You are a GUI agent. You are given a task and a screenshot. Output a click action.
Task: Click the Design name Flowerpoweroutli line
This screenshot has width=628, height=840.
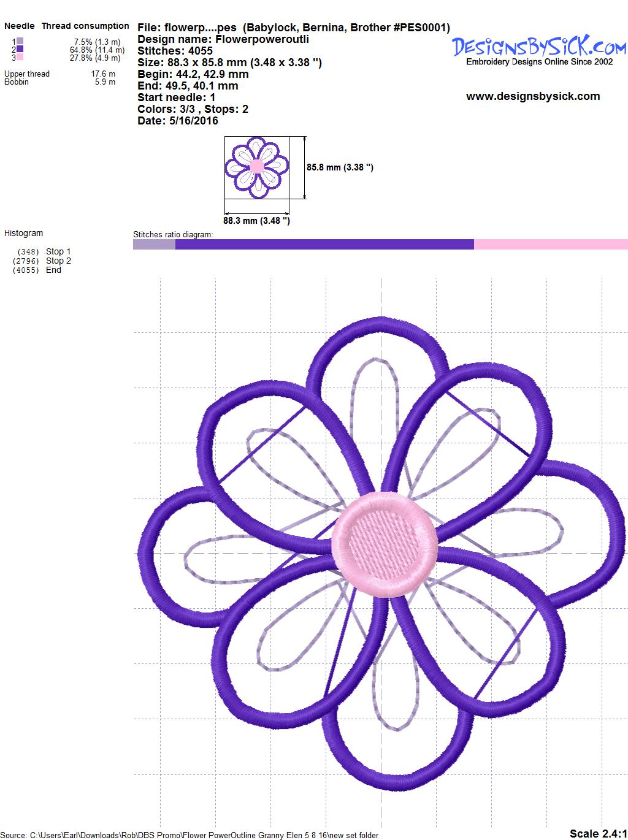tap(223, 39)
